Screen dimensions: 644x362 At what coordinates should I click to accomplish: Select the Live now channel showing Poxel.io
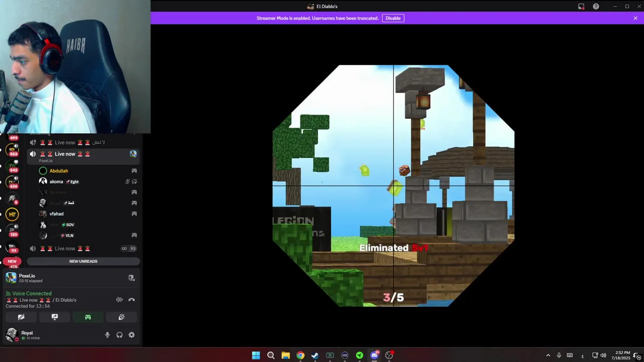coord(83,156)
